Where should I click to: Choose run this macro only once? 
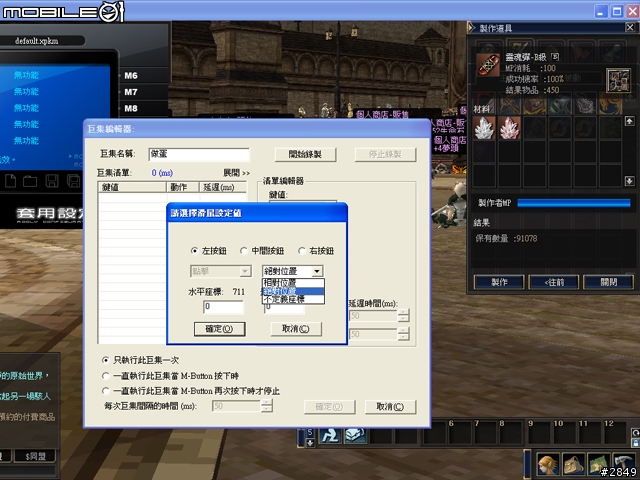point(140,360)
